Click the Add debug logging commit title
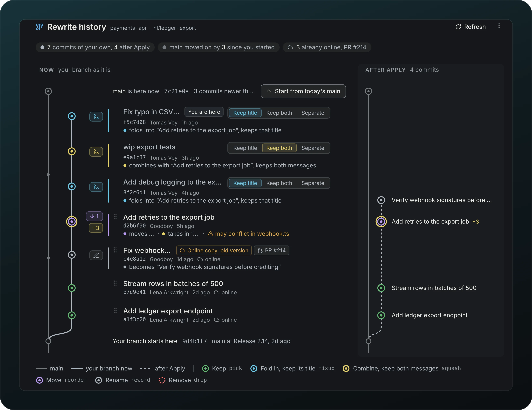Viewport: 532px width, 410px height. pos(172,182)
